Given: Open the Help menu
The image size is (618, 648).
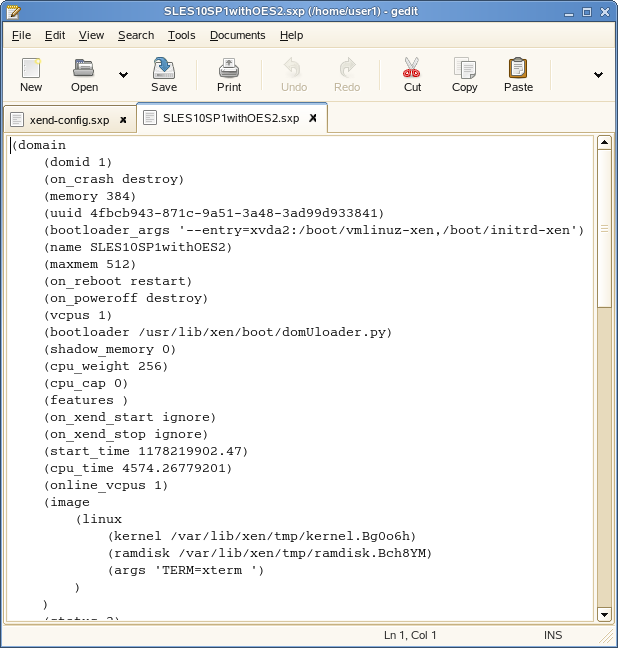Looking at the screenshot, I should coord(291,36).
